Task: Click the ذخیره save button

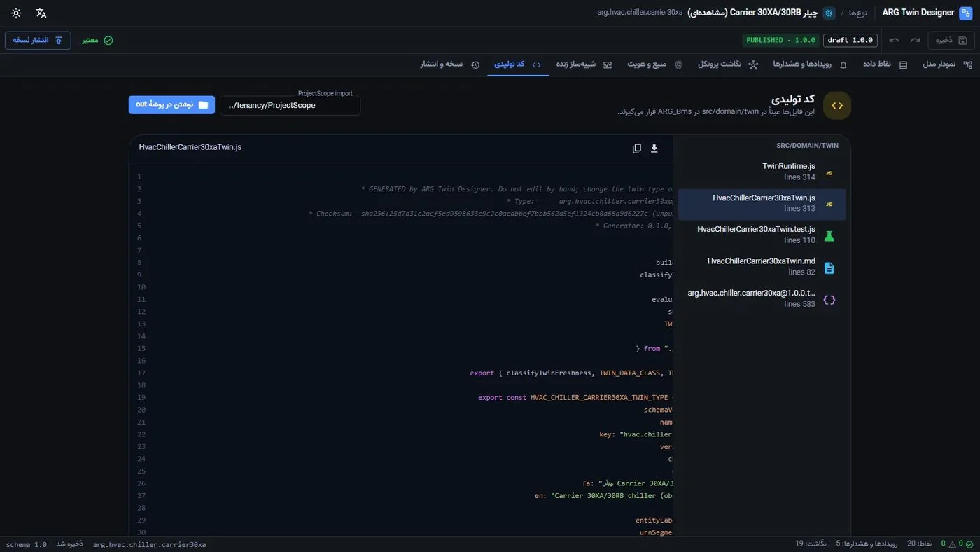Action: pos(951,40)
